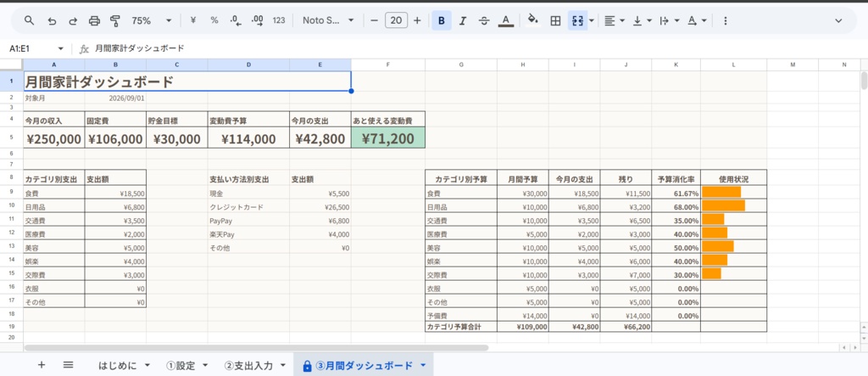
Task: Open the 75% zoom dropdown
Action: 152,20
